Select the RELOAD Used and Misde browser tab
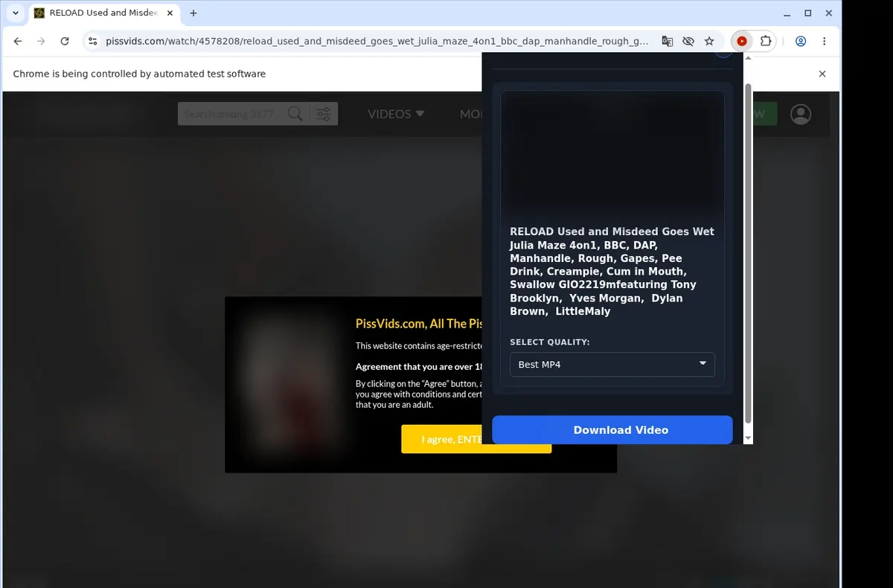Image resolution: width=893 pixels, height=588 pixels. pyautogui.click(x=103, y=13)
